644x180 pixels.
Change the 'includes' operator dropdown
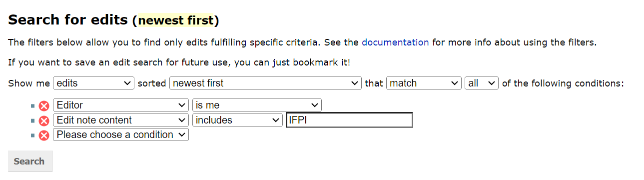click(238, 120)
